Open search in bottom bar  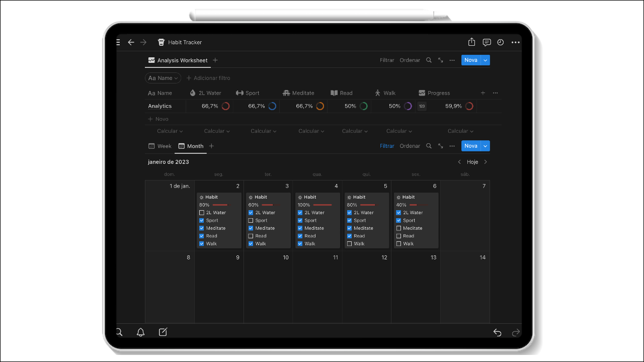pos(119,332)
